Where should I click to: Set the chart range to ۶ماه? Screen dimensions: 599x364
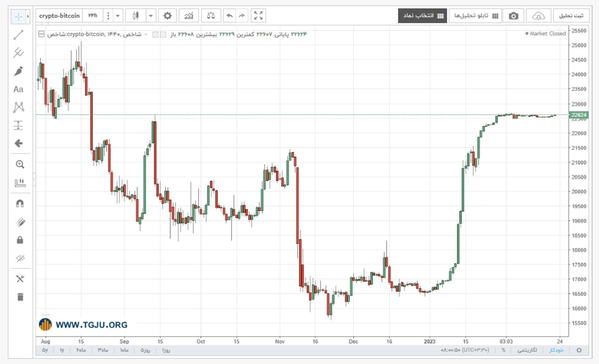pyautogui.click(x=81, y=350)
